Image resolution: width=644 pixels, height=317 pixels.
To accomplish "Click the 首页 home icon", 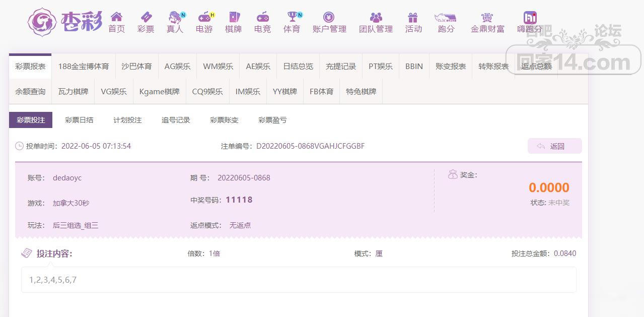I will (x=116, y=17).
